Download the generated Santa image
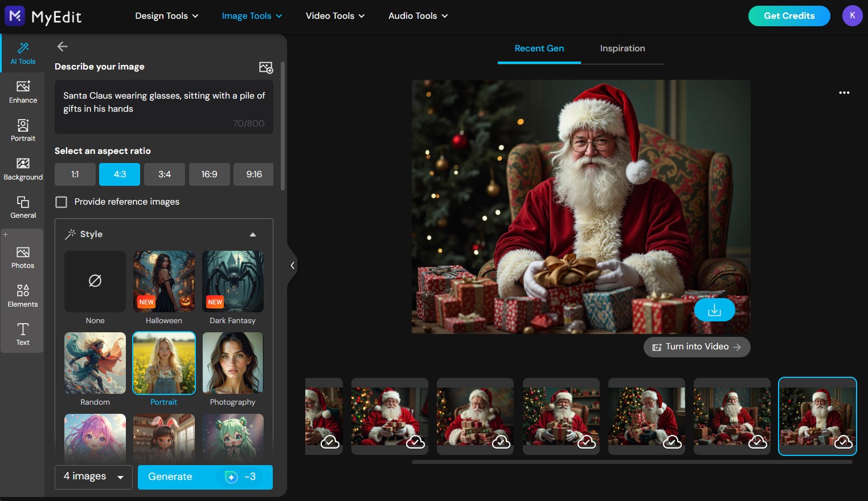 coord(714,310)
